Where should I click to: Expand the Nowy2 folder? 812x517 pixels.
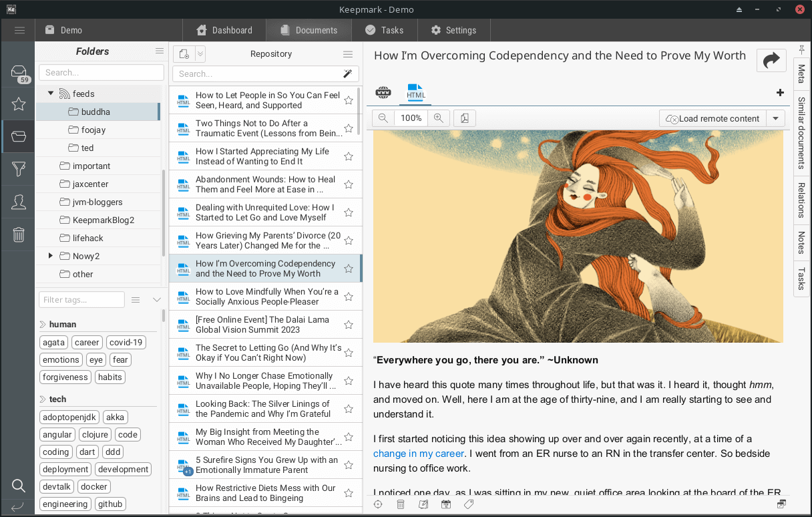pos(51,256)
